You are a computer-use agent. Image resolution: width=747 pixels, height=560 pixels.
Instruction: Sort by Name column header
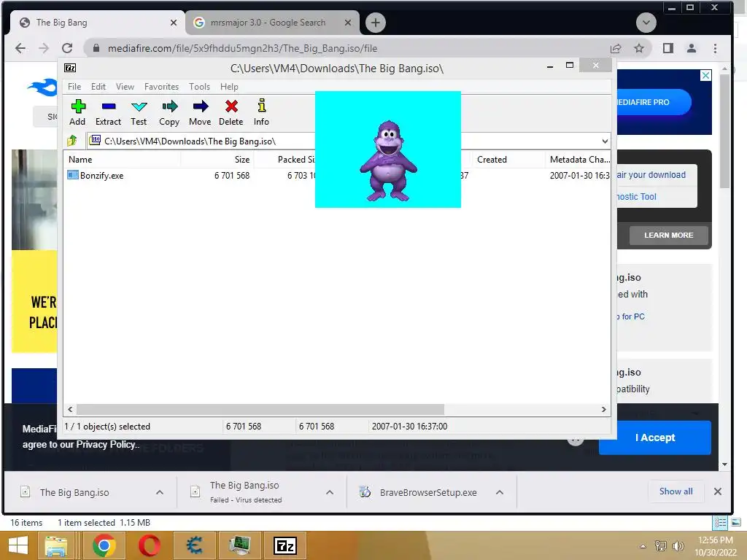pyautogui.click(x=122, y=160)
